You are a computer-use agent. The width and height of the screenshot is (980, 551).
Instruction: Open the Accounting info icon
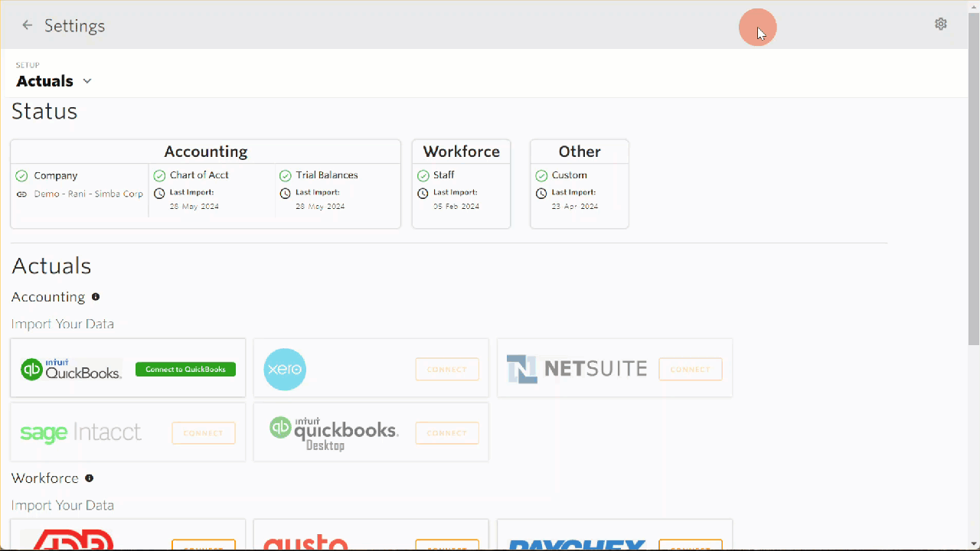[x=96, y=297]
